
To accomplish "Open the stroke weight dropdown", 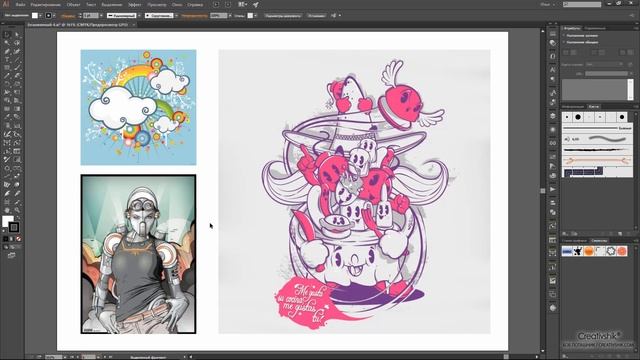I will (101, 16).
